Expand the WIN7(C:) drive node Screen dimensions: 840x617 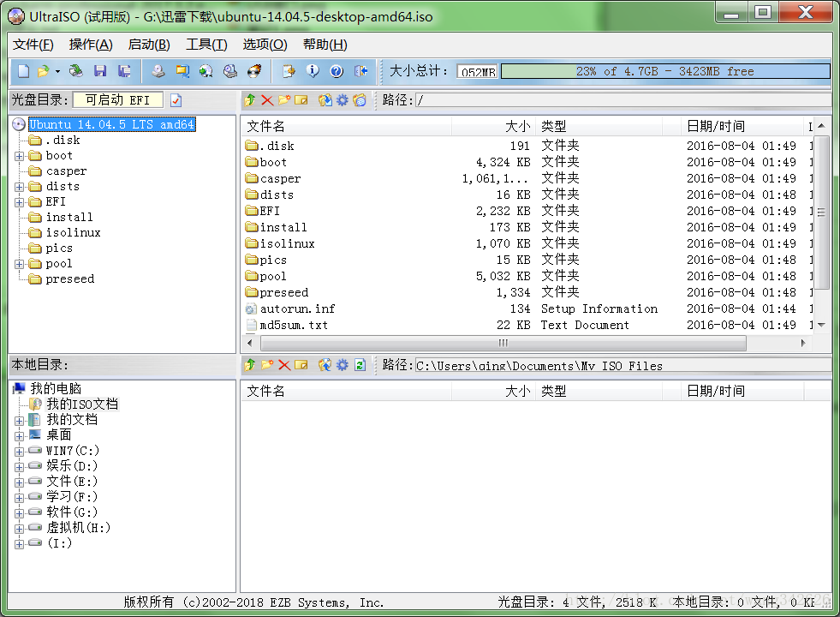(20, 452)
